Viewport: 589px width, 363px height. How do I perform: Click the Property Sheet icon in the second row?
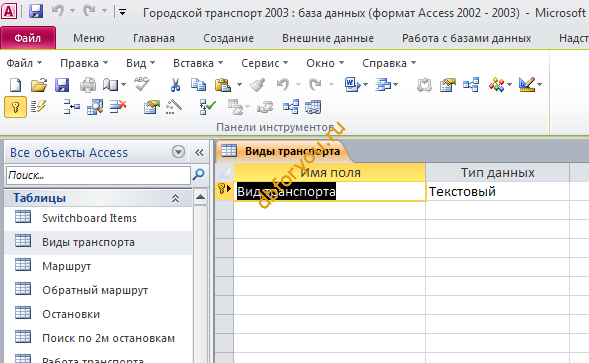pos(152,107)
